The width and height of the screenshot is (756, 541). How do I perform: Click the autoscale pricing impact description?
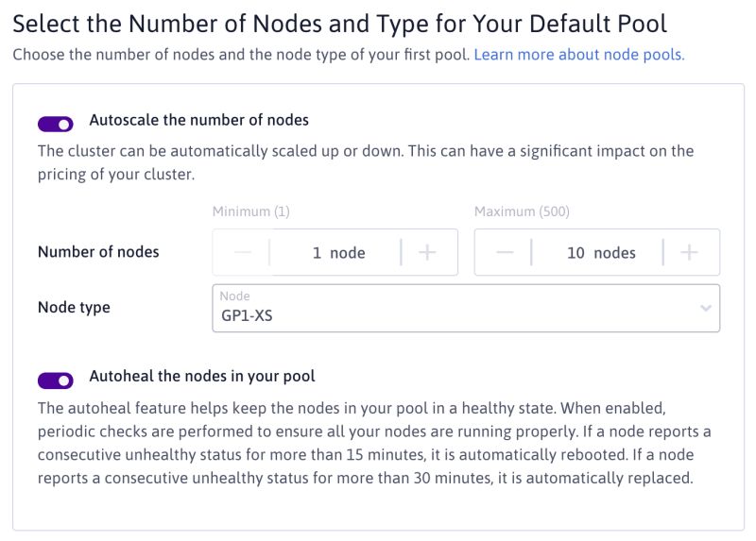(x=365, y=162)
